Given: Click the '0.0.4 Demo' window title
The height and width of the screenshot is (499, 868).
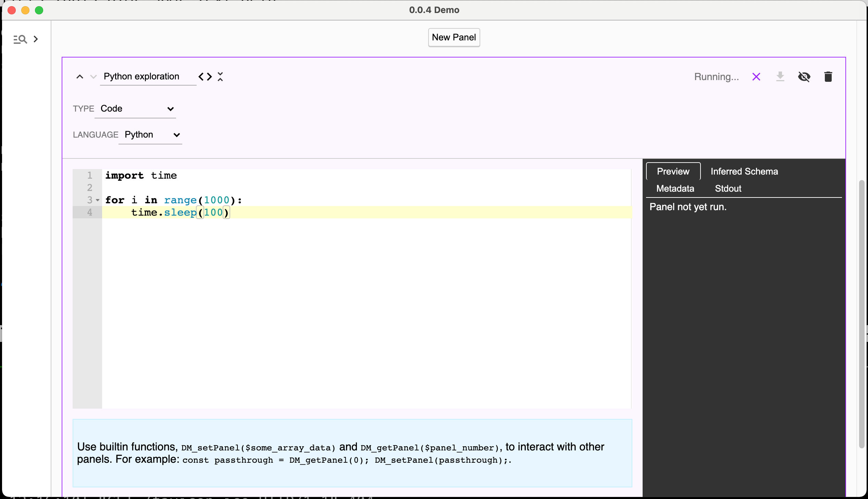Looking at the screenshot, I should pyautogui.click(x=434, y=10).
